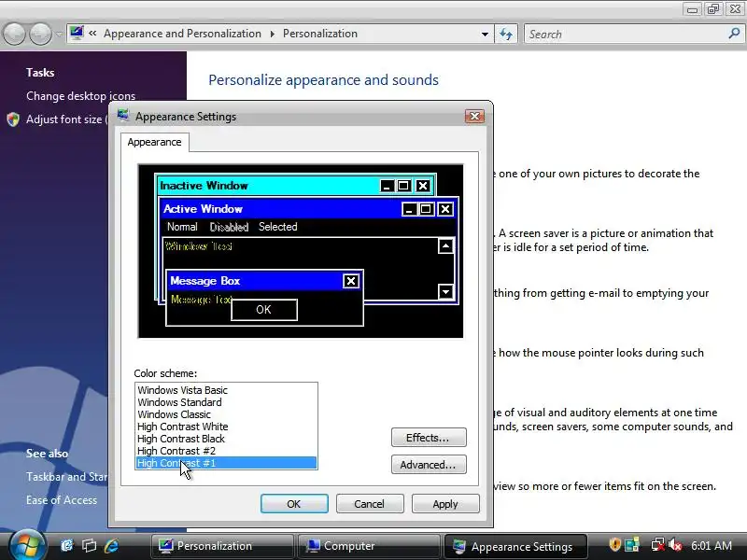Select High Contrast #1 scheme
747x560 pixels.
click(x=226, y=463)
